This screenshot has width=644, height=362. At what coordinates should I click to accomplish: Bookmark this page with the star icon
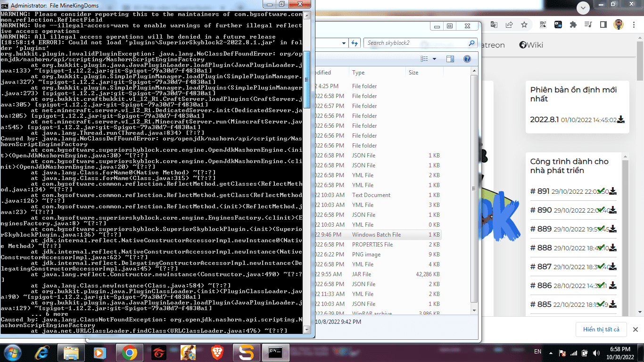pyautogui.click(x=524, y=25)
